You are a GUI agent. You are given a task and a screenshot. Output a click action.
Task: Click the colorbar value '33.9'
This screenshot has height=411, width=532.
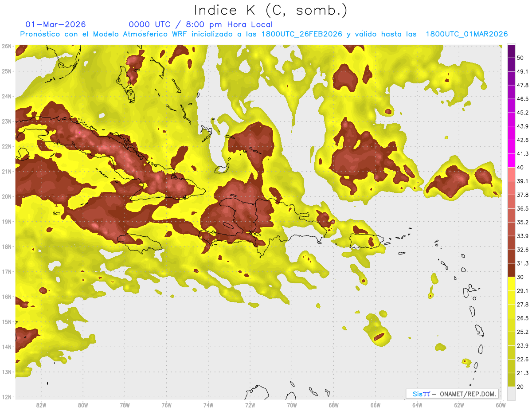[x=523, y=236]
